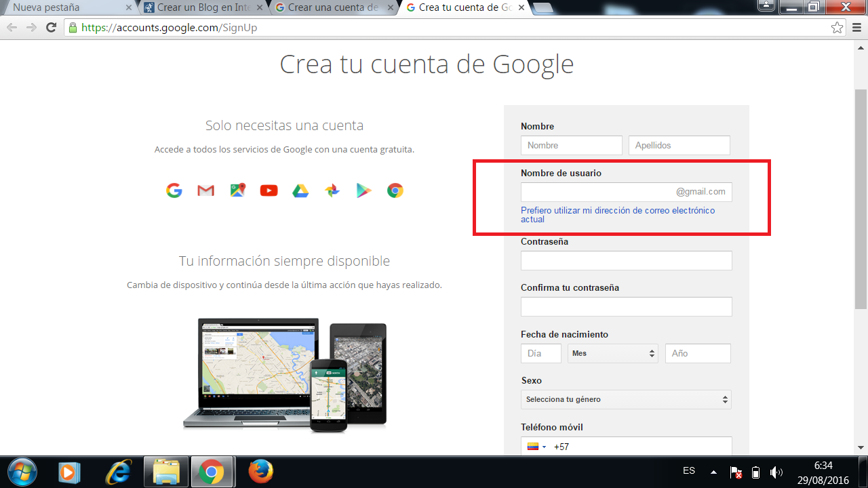Open File Explorer from the taskbar
This screenshot has width=868, height=488.
[165, 472]
